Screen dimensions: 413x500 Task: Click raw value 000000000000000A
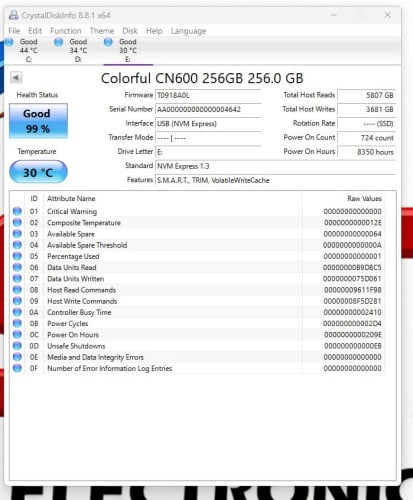[353, 245]
